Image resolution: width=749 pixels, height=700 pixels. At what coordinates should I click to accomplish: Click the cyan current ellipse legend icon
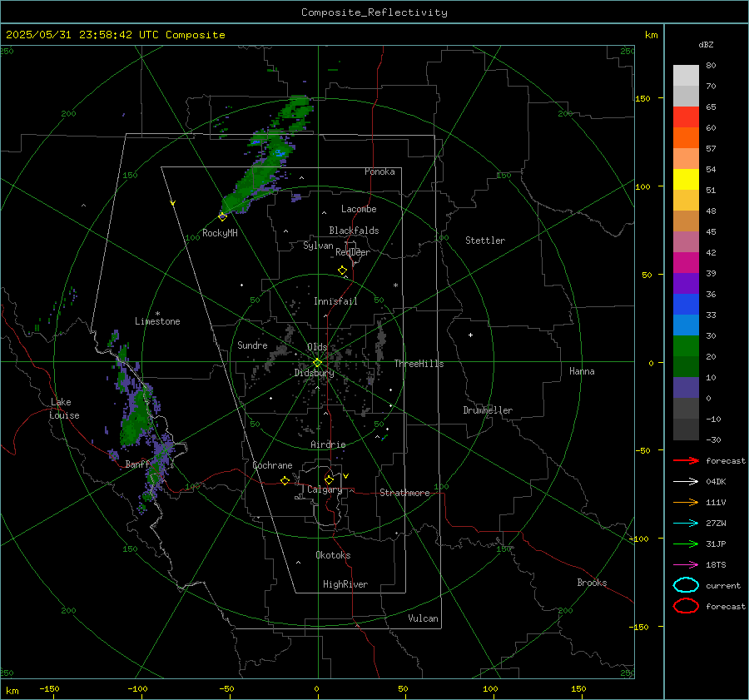click(686, 585)
